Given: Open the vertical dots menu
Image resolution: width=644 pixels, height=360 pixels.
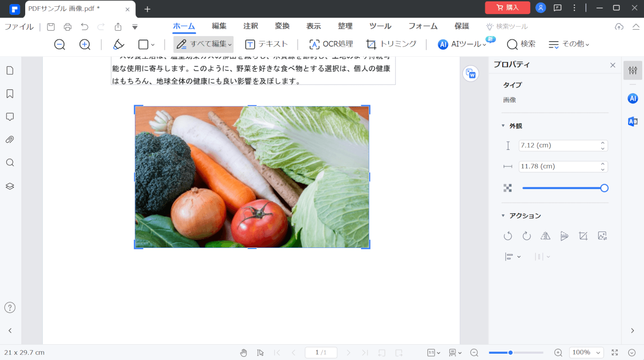Looking at the screenshot, I should click(x=574, y=8).
